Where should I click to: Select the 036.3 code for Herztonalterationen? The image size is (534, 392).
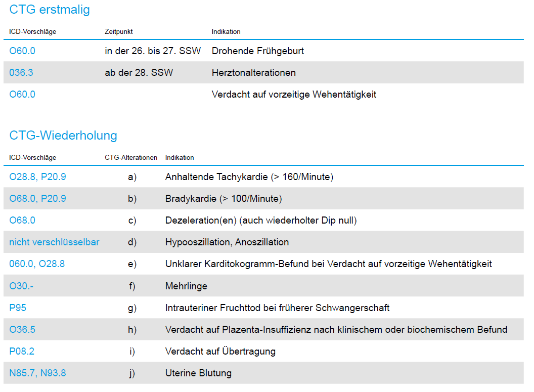pyautogui.click(x=21, y=73)
